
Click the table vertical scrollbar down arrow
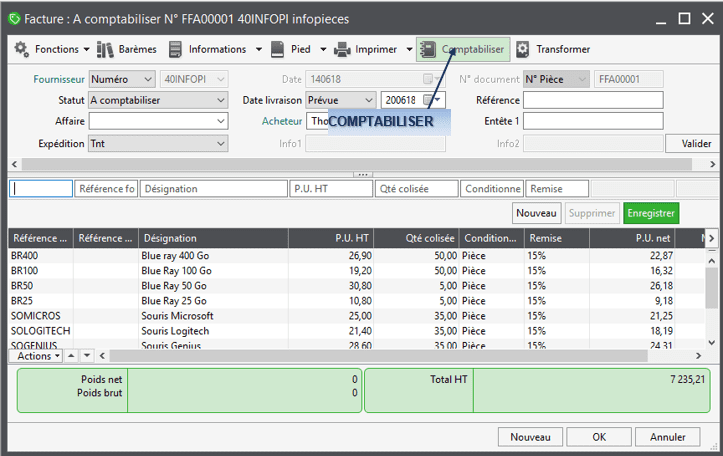click(x=711, y=343)
